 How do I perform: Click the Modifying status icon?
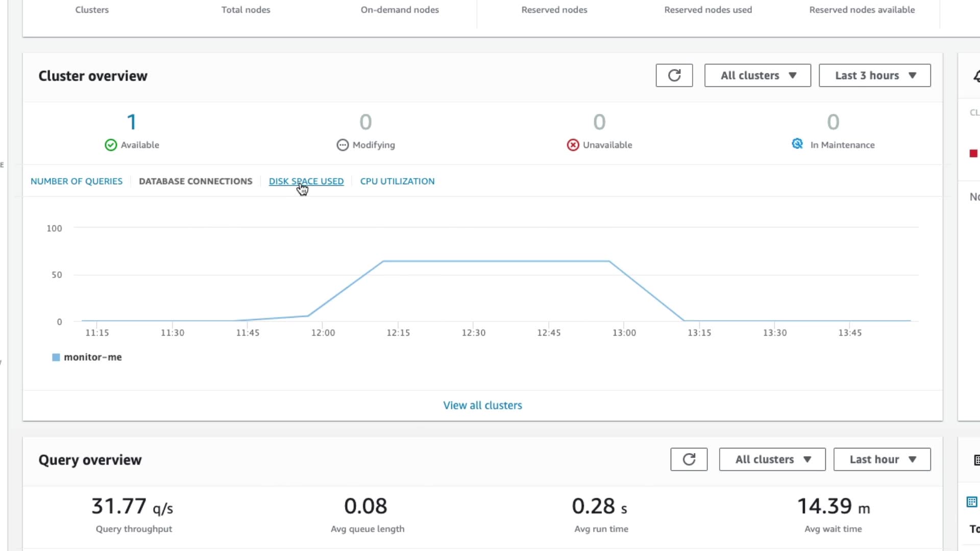tap(342, 145)
